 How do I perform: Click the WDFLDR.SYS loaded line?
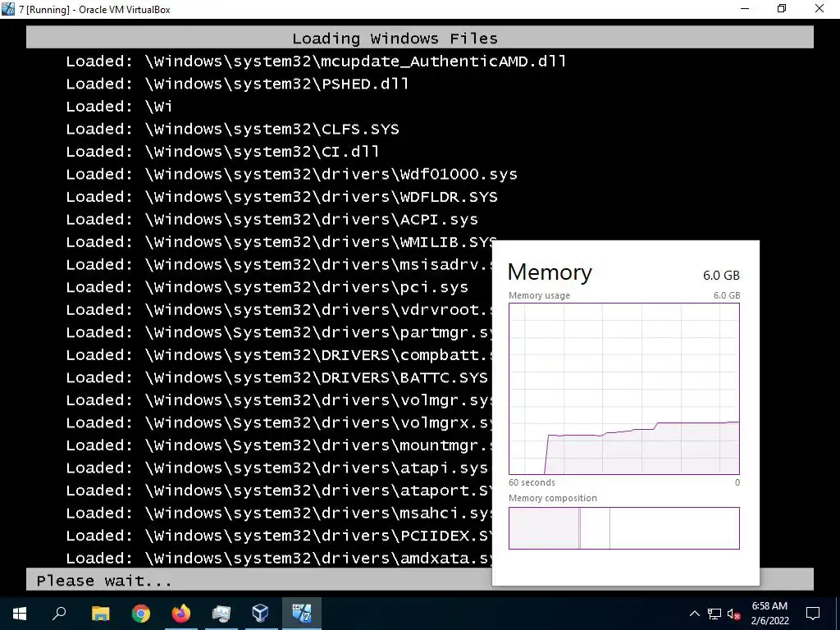click(x=282, y=197)
